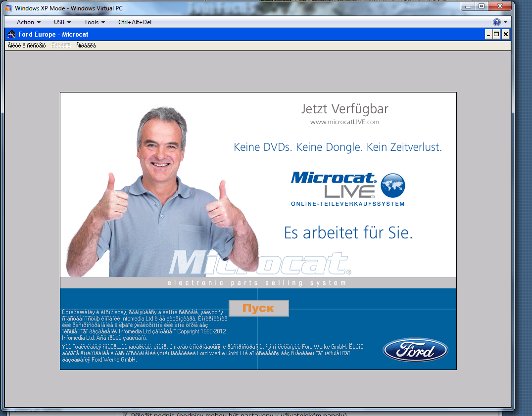
Task: Open the last Microcat menu bar item
Action: coord(86,46)
